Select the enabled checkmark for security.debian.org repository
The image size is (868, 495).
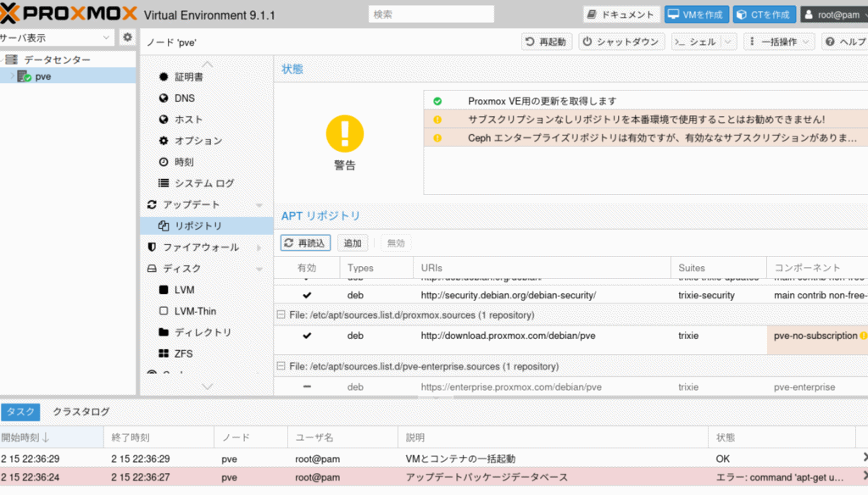tap(307, 295)
